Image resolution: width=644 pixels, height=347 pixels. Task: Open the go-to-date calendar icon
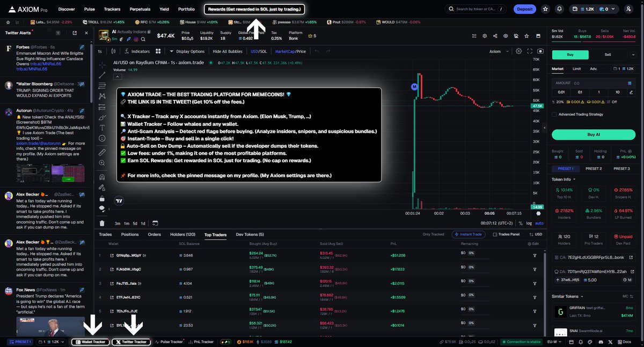[x=155, y=223]
